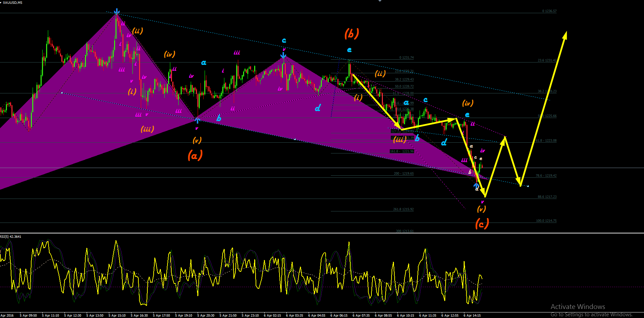The image size is (644, 318).
Task: Click the 161.8 - 1221.96 extension label
Action: click(402, 151)
